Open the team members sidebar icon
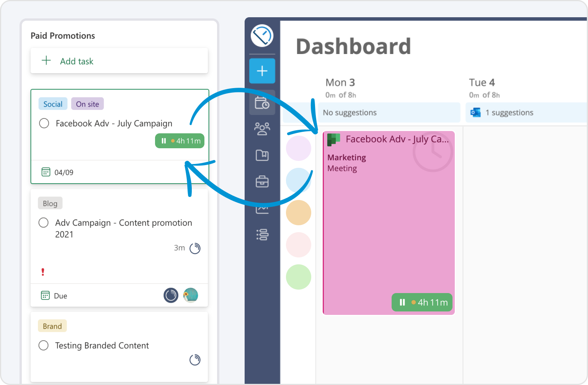Screen dimensions: 588x385 (x=262, y=129)
